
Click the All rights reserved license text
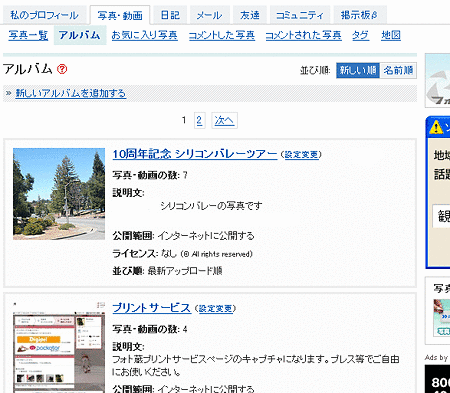[217, 254]
